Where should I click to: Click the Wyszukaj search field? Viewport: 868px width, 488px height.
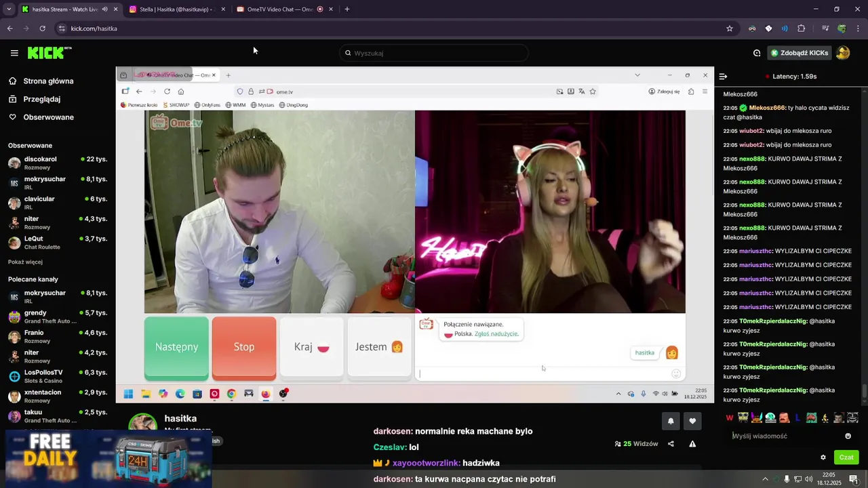point(434,53)
